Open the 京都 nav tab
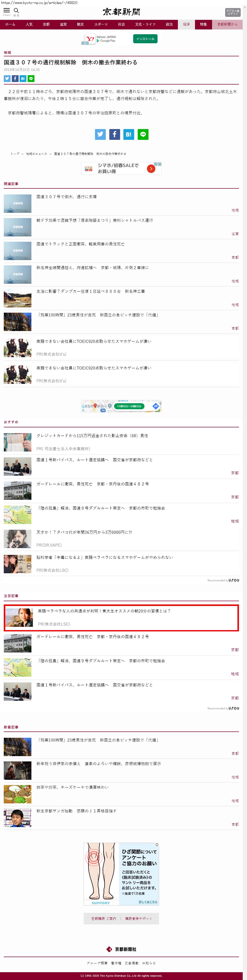 46,24
